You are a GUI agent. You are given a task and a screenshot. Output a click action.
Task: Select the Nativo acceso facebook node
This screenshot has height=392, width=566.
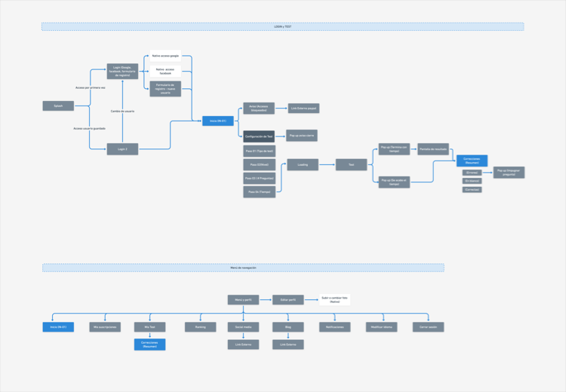click(x=165, y=72)
